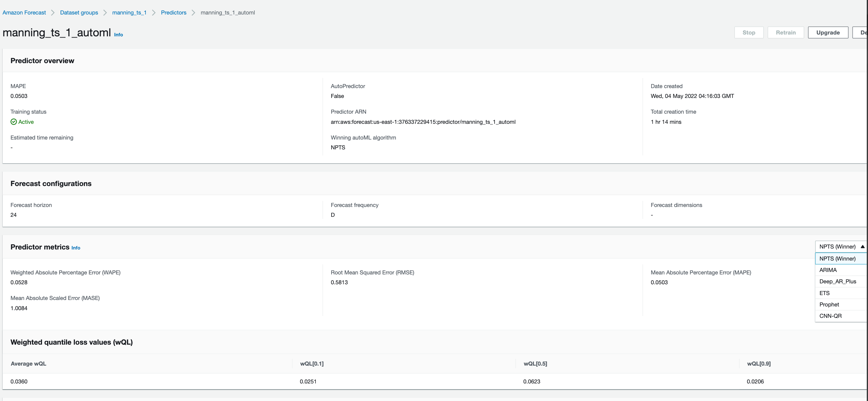Choose CNN-QR from the dropdown
This screenshot has height=401, width=868.
[x=830, y=316]
